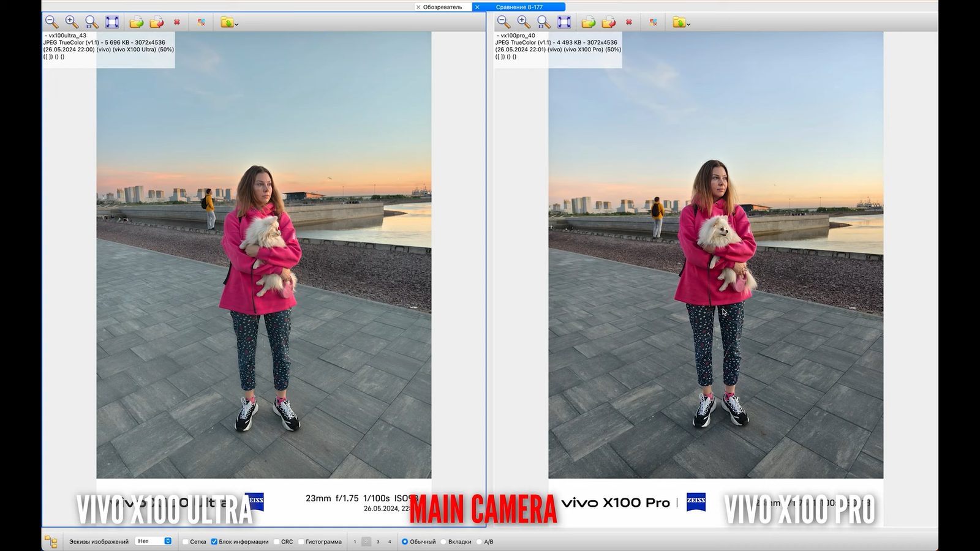The height and width of the screenshot is (551, 980).
Task: Click red X delete icon in right pane
Action: pos(628,22)
